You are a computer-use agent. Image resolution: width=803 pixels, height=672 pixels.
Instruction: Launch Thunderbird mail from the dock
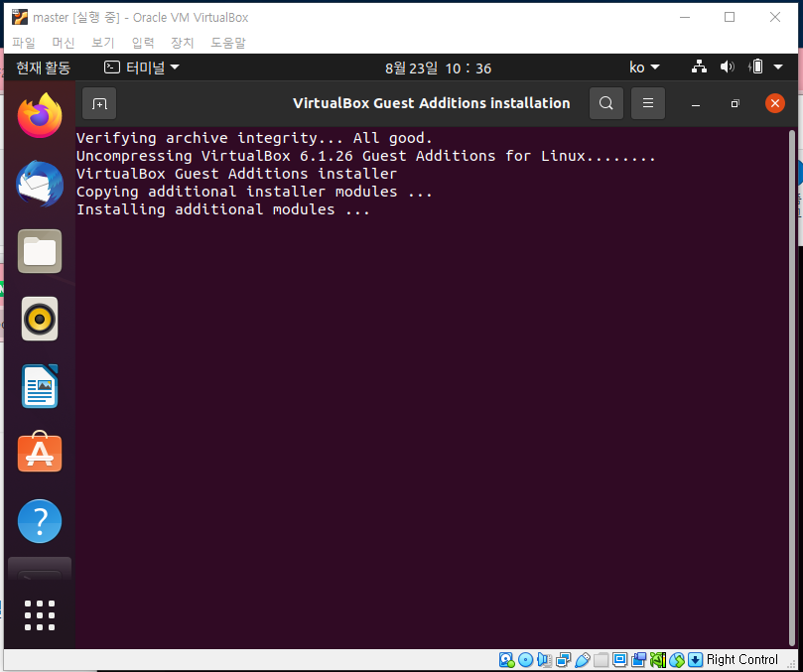click(40, 184)
